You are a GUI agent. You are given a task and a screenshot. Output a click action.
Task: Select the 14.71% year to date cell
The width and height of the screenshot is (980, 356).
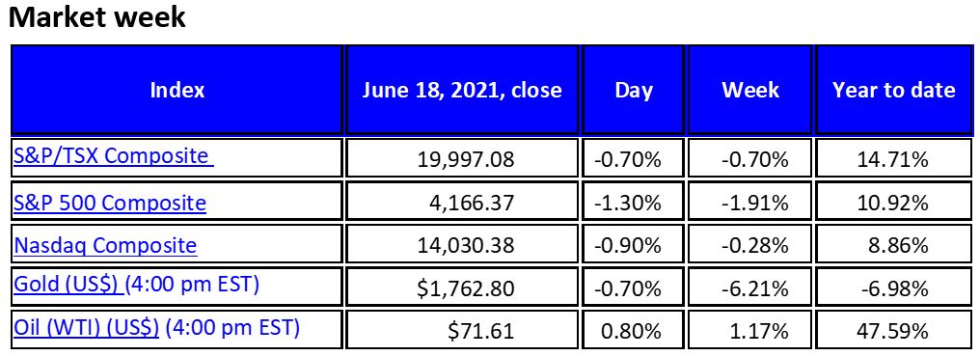(894, 158)
